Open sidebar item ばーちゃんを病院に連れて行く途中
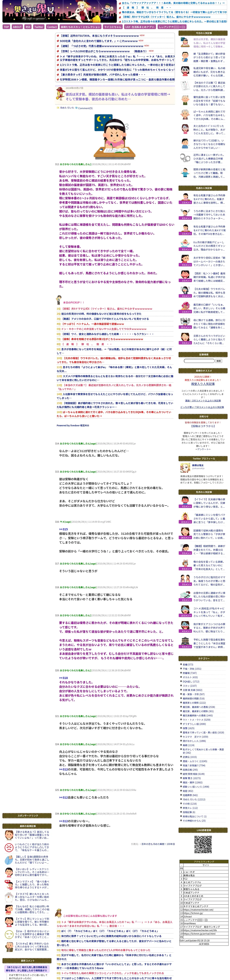This screenshot has height=980, width=230. (x=209, y=115)
